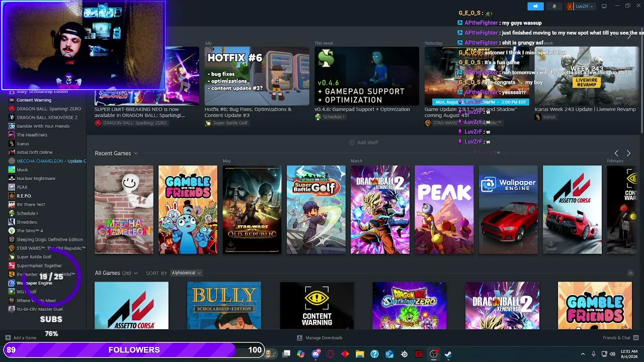
Task: Click the Nuclear Nightmare sidebar icon
Action: point(12,178)
